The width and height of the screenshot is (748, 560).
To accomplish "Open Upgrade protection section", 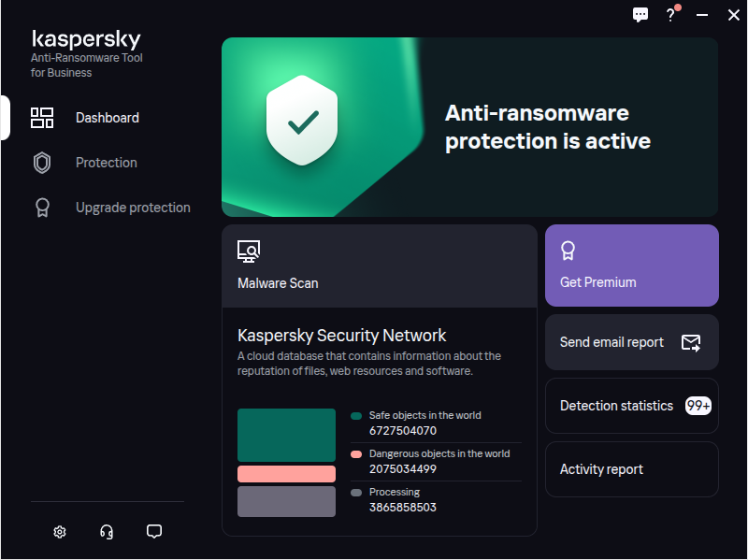I will point(133,208).
